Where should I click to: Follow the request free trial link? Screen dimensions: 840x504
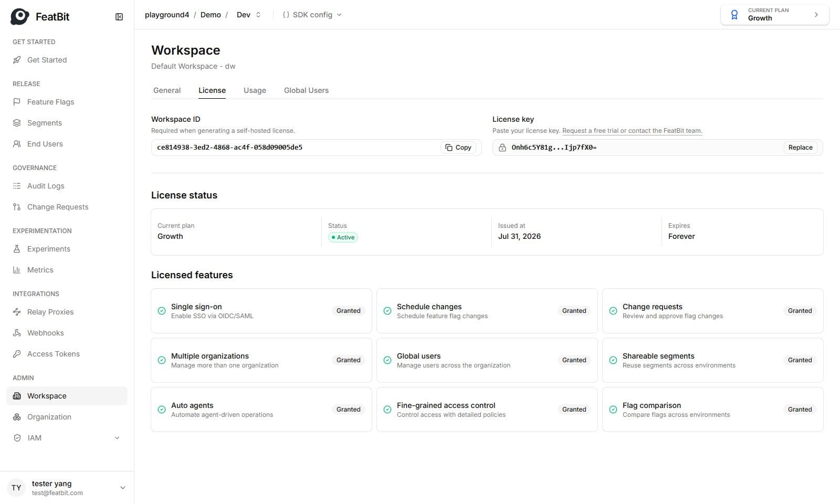[x=632, y=131]
